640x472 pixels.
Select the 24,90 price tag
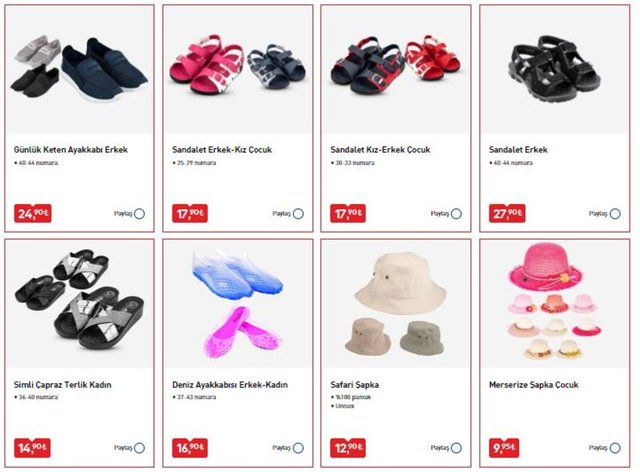33,213
